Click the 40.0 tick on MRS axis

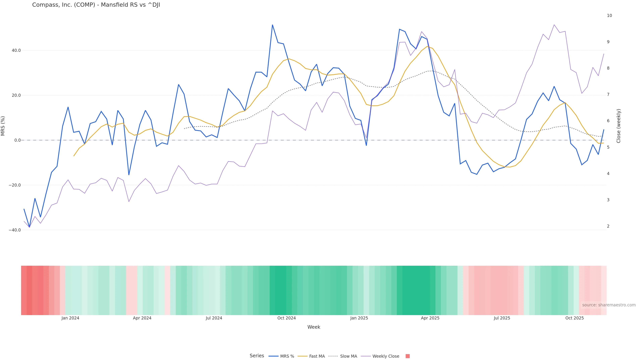point(16,50)
